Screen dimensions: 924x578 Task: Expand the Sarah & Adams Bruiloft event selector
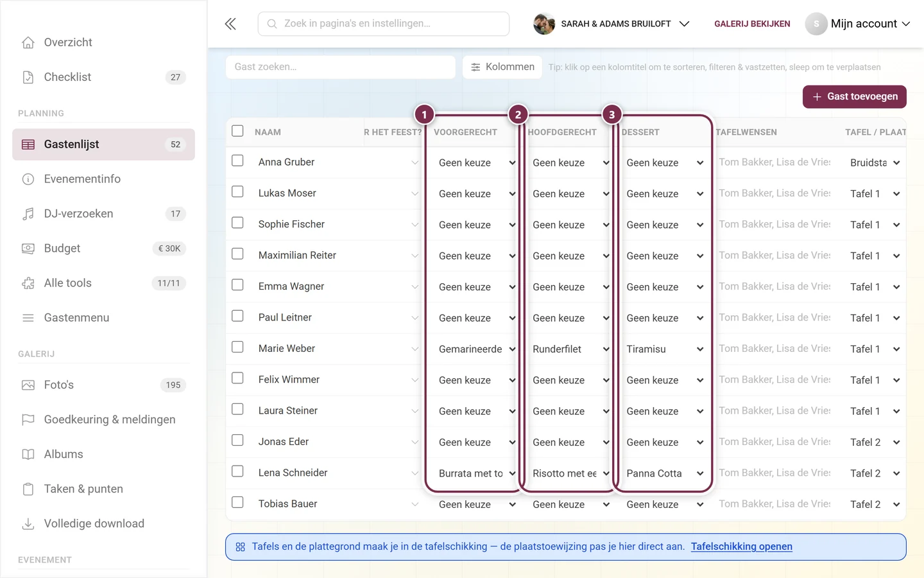612,24
